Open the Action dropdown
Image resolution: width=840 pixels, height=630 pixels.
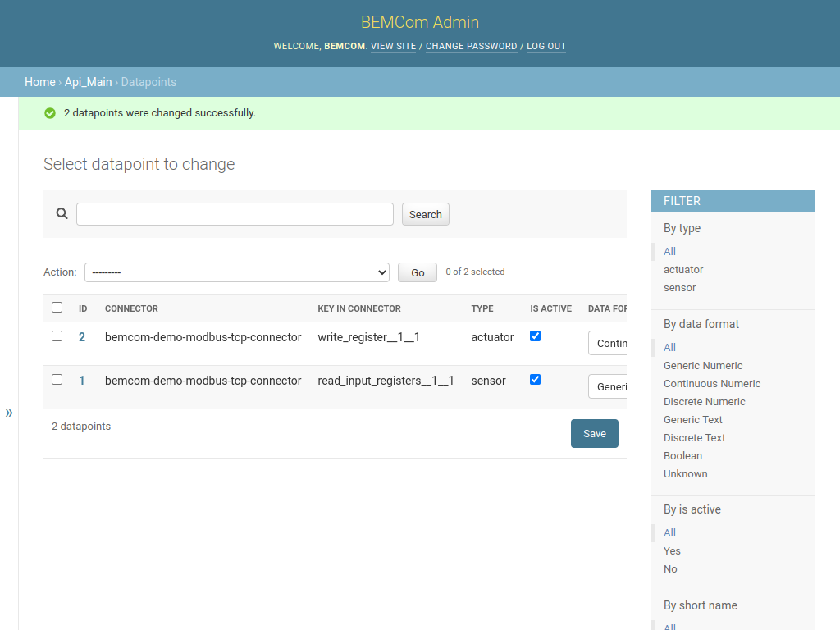tap(237, 272)
